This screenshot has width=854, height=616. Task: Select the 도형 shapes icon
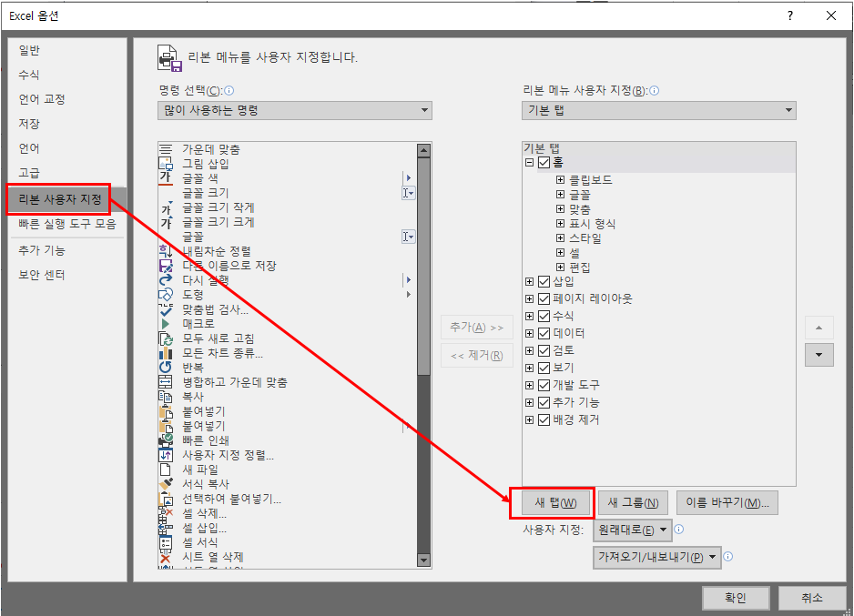click(166, 295)
